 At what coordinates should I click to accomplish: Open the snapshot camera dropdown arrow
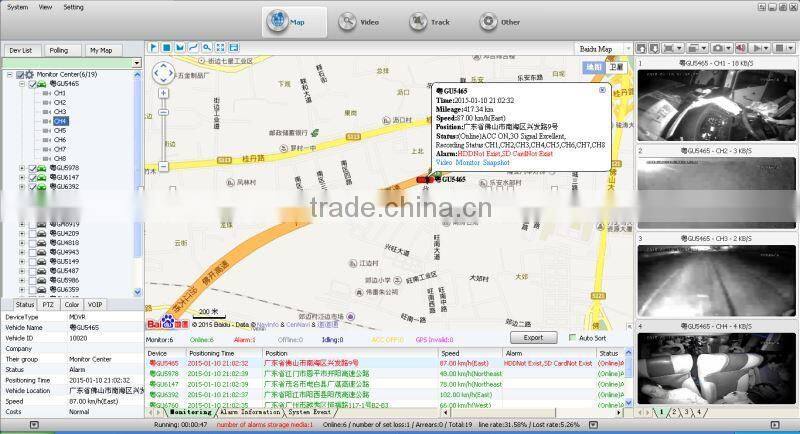pyautogui.click(x=728, y=48)
